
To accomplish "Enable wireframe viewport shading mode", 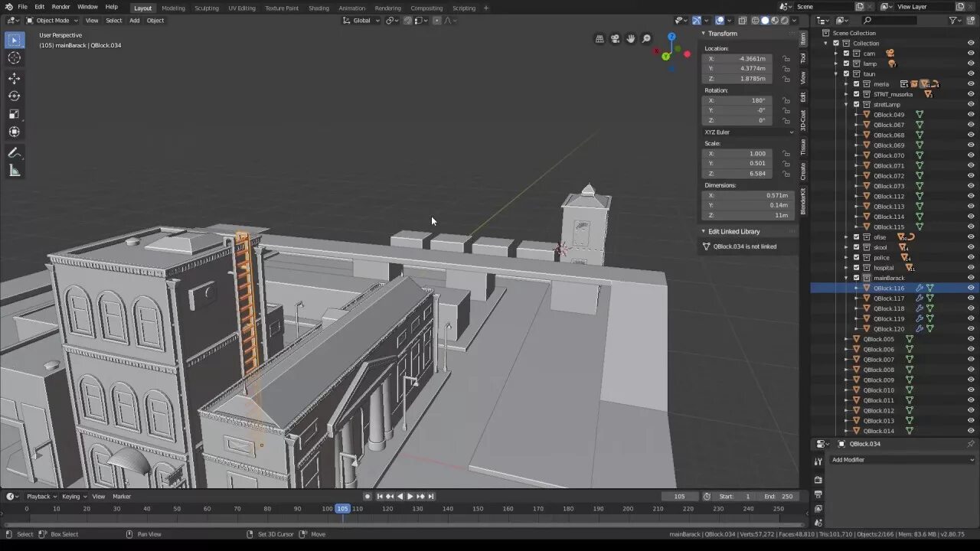I will tap(755, 21).
